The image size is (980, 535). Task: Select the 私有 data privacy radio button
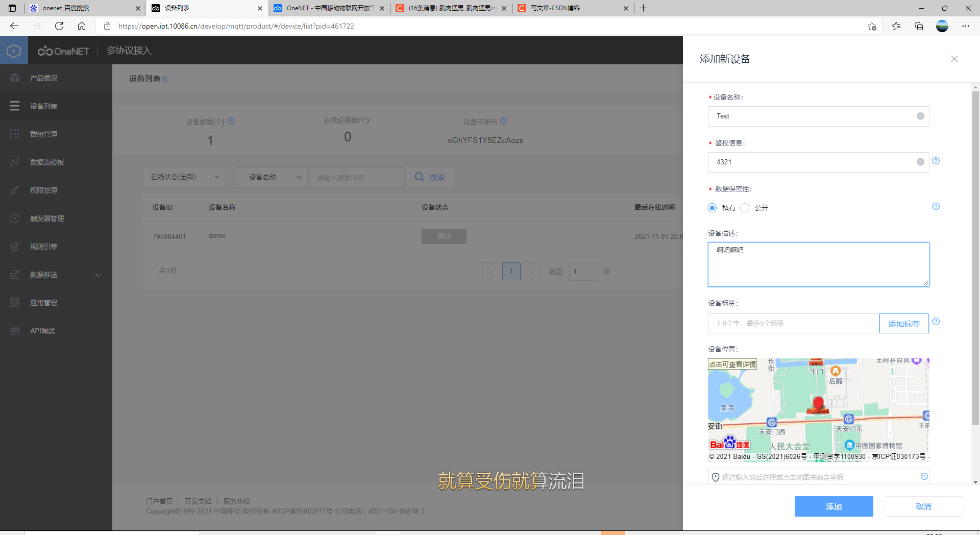[712, 208]
